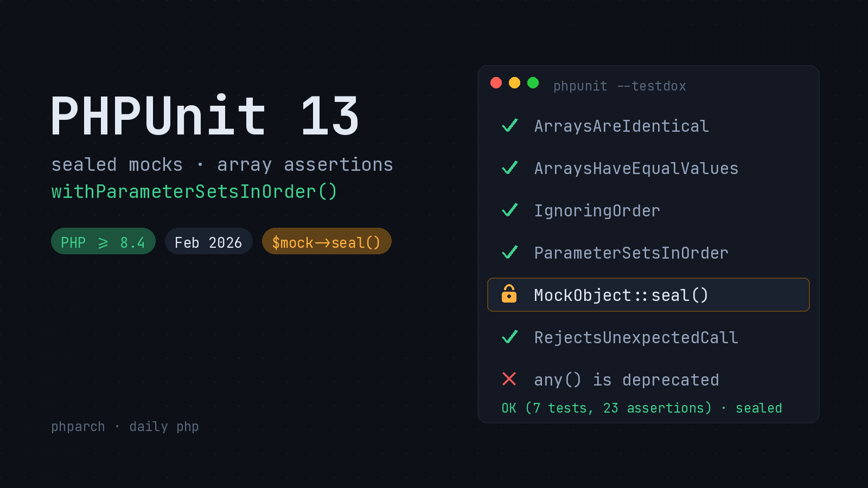This screenshot has height=488, width=868.
Task: Select the RejectsUnexpectedCall test row text
Action: coord(636,337)
